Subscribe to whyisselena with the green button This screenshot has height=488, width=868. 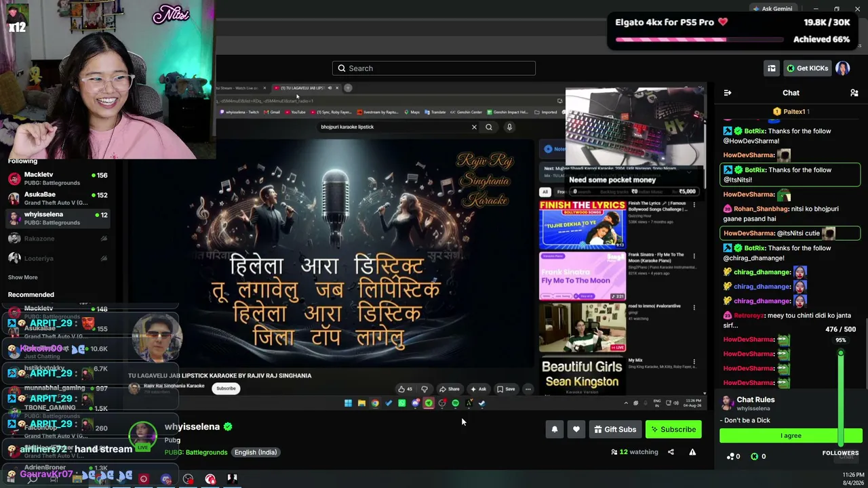pos(673,429)
